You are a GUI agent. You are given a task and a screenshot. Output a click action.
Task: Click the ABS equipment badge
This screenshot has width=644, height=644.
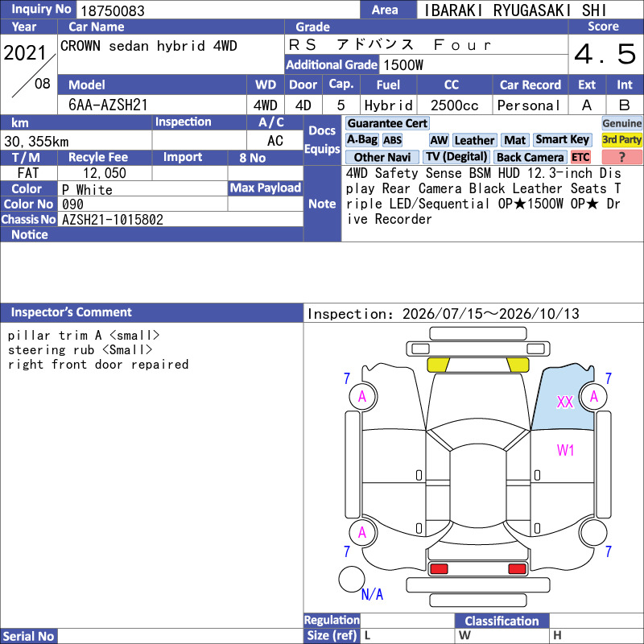click(x=393, y=140)
